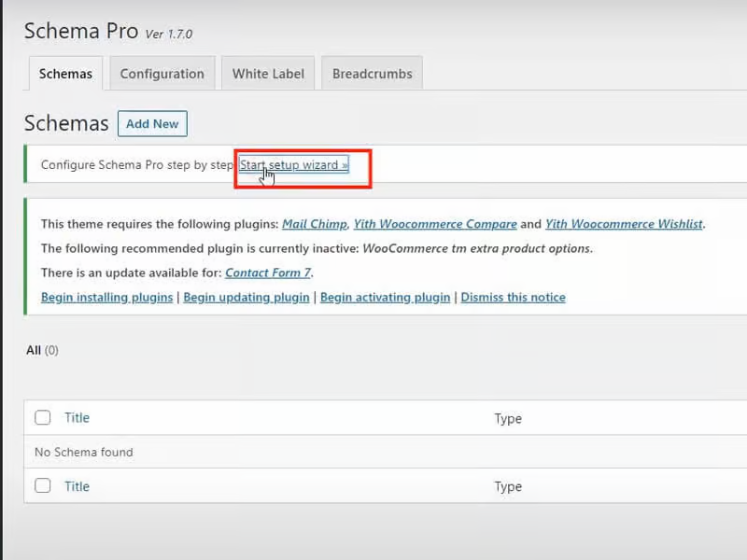Select the Breadcrumbs tab
Image resolution: width=747 pixels, height=560 pixels.
(x=372, y=73)
